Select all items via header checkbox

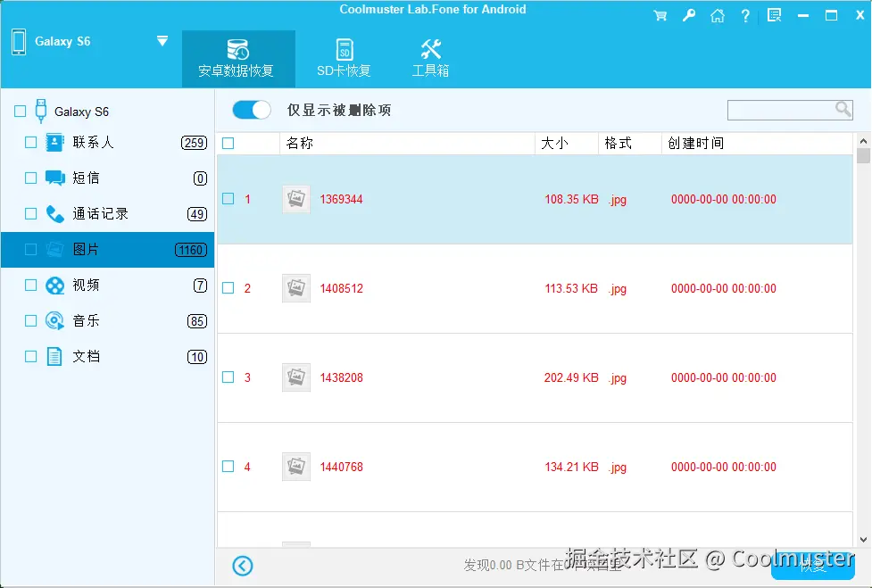[x=227, y=143]
